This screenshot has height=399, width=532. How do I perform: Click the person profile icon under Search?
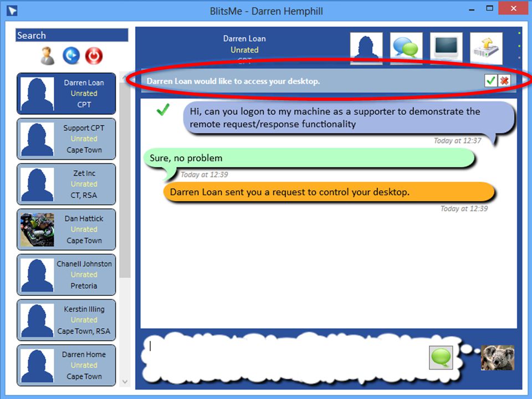[x=48, y=56]
